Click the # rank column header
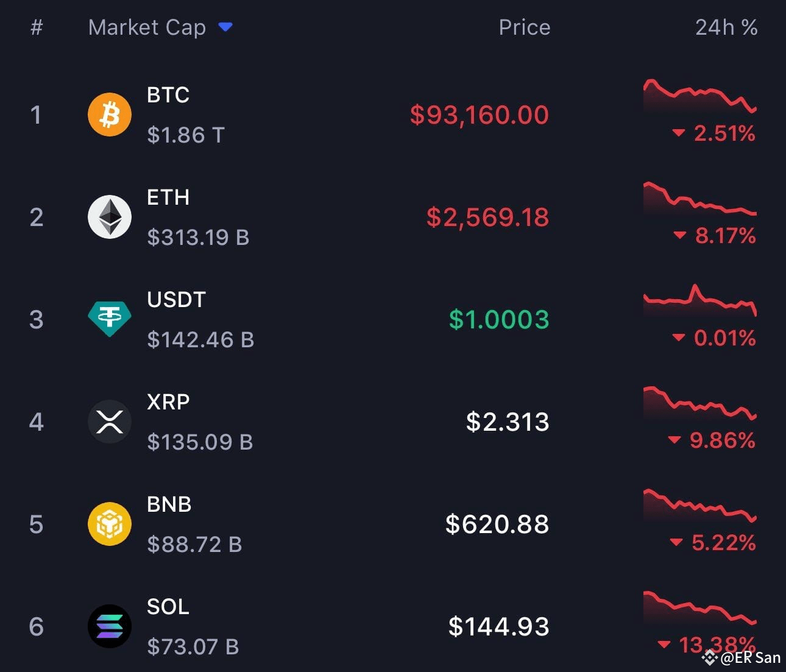 click(37, 27)
